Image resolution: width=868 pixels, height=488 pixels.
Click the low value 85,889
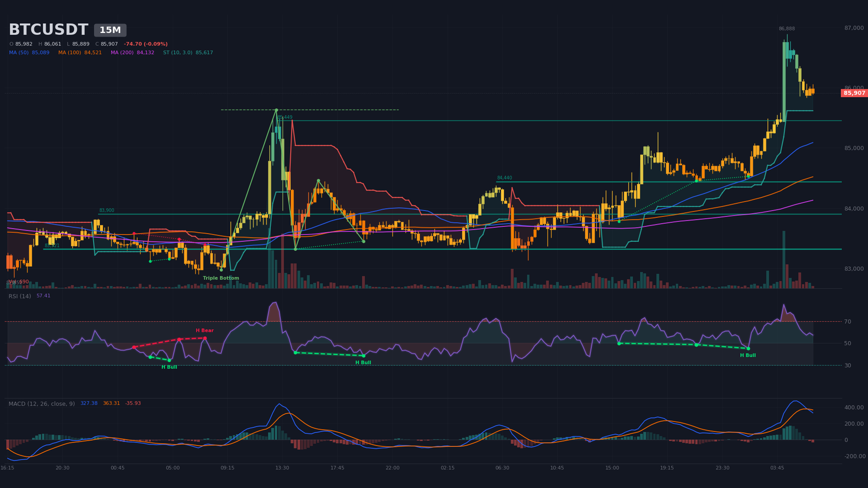[x=81, y=44]
